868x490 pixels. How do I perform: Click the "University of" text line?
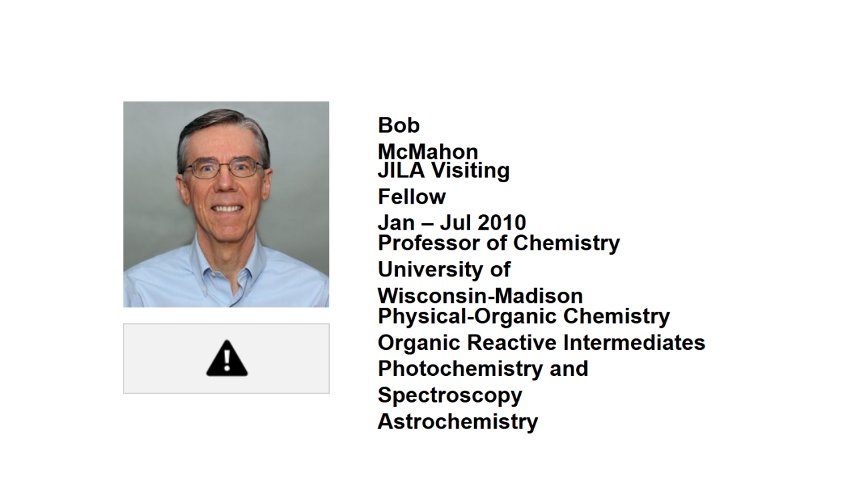(444, 269)
